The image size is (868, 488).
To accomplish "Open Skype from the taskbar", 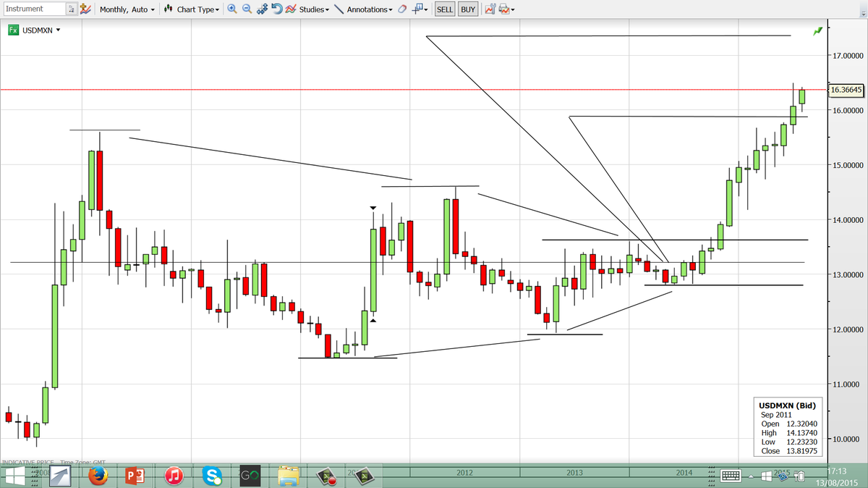I will [212, 476].
